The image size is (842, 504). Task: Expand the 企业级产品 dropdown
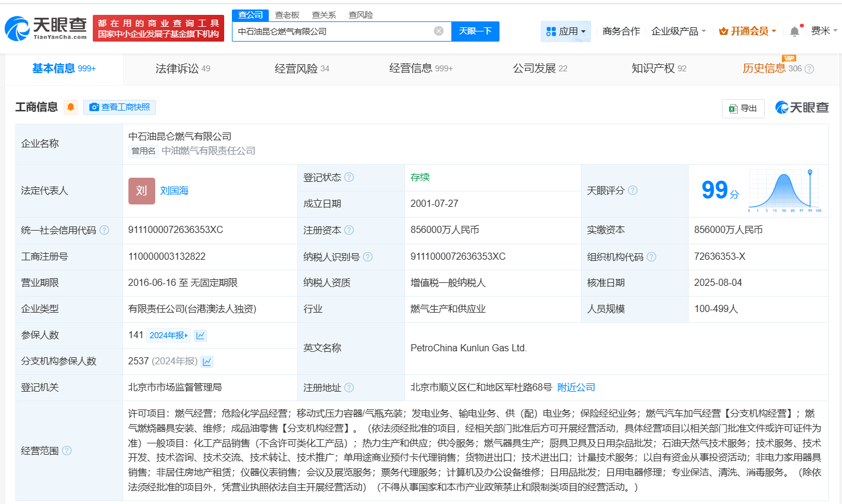(x=678, y=31)
